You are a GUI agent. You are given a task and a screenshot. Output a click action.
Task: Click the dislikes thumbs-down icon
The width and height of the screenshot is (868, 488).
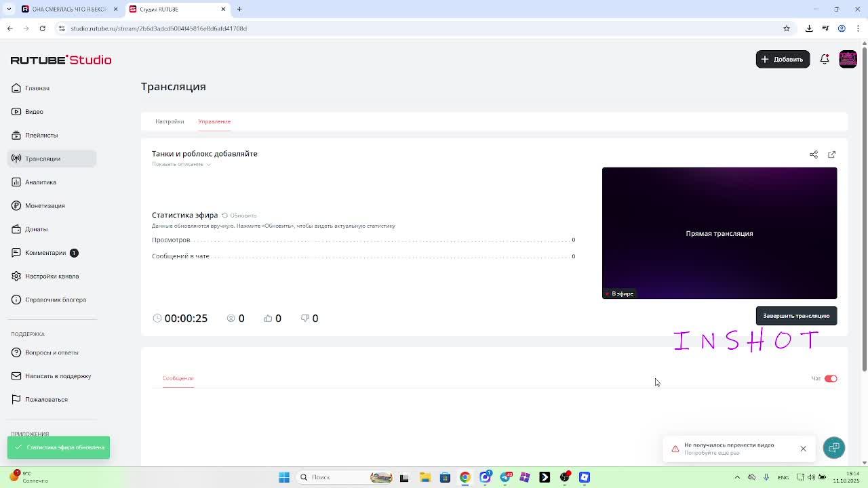click(305, 318)
